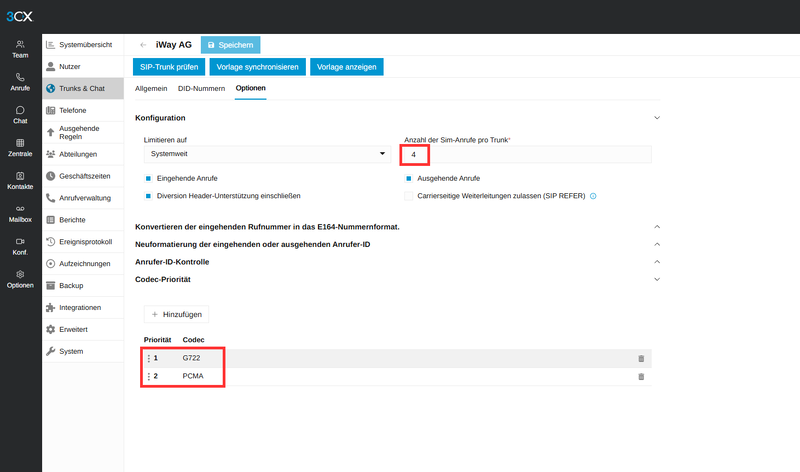800x472 pixels.
Task: Collapse the Konfiguration section chevron
Action: [657, 118]
